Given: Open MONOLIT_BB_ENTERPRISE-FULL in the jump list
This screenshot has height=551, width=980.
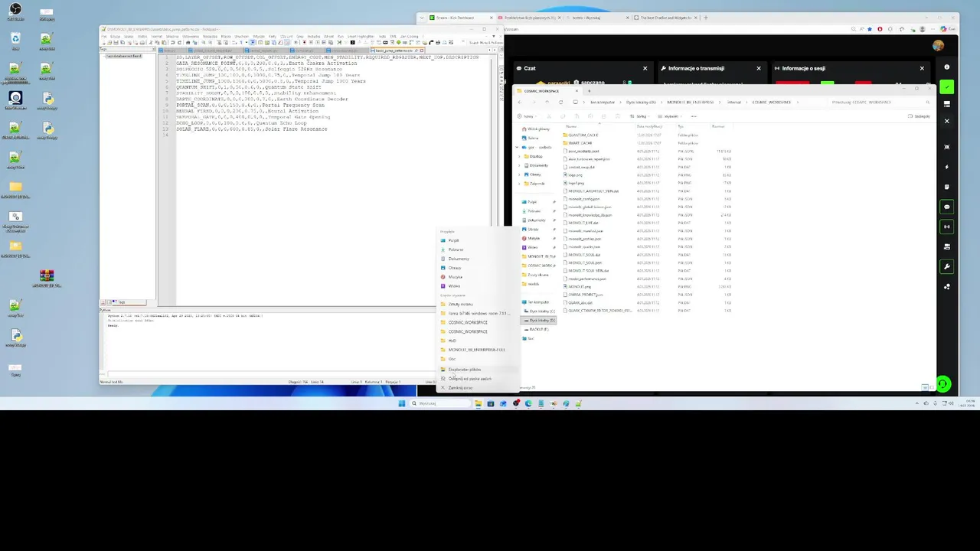Looking at the screenshot, I should [x=476, y=350].
